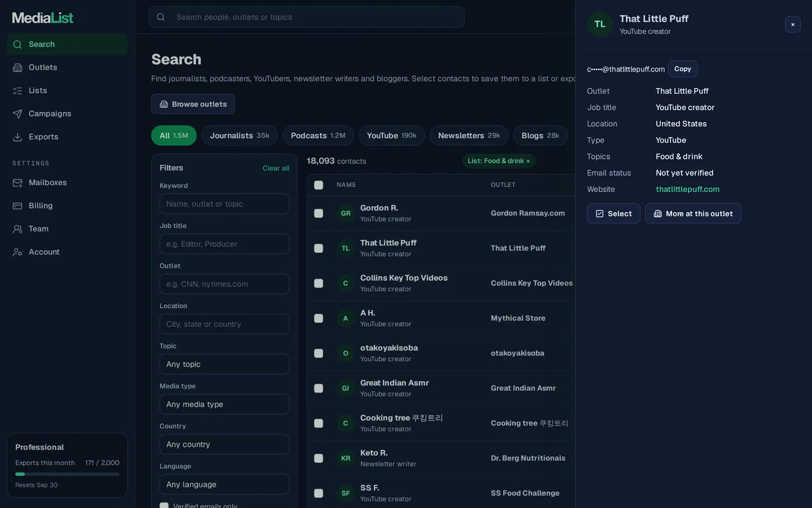Click the Job title filter field
812x508 pixels.
(x=224, y=244)
